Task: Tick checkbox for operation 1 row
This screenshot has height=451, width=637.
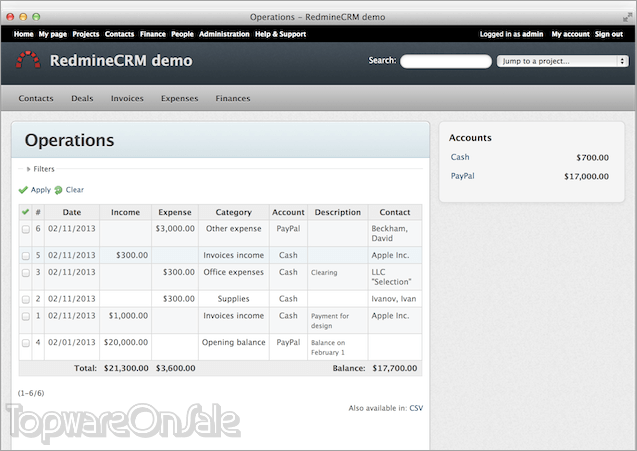Action: tap(26, 316)
